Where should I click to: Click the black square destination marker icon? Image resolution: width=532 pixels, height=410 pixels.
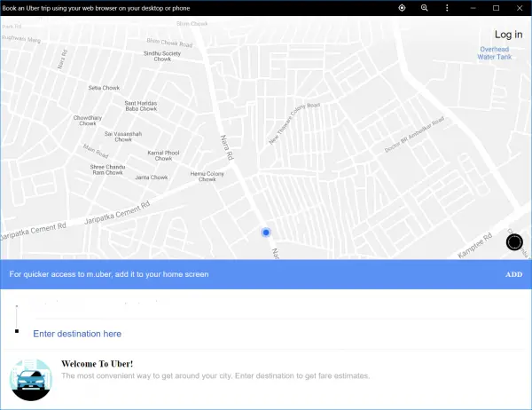pyautogui.click(x=17, y=331)
